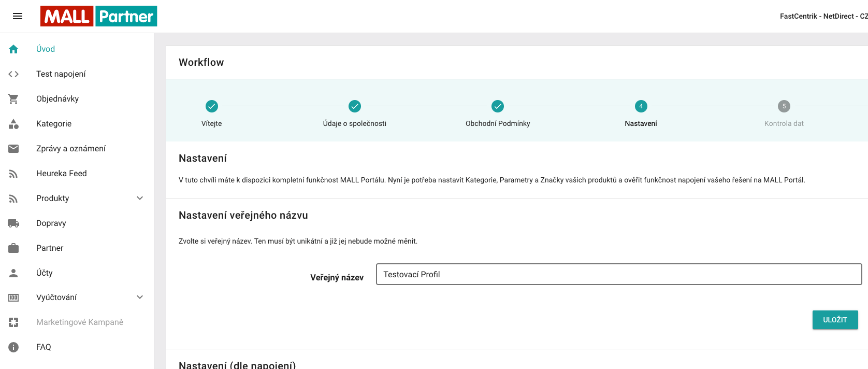Screen dimensions: 868x369
Task: Click the MALL Partner logo
Action: (99, 16)
